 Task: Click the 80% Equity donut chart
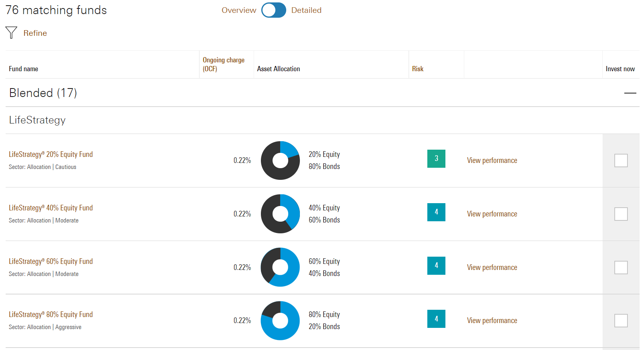(x=280, y=321)
